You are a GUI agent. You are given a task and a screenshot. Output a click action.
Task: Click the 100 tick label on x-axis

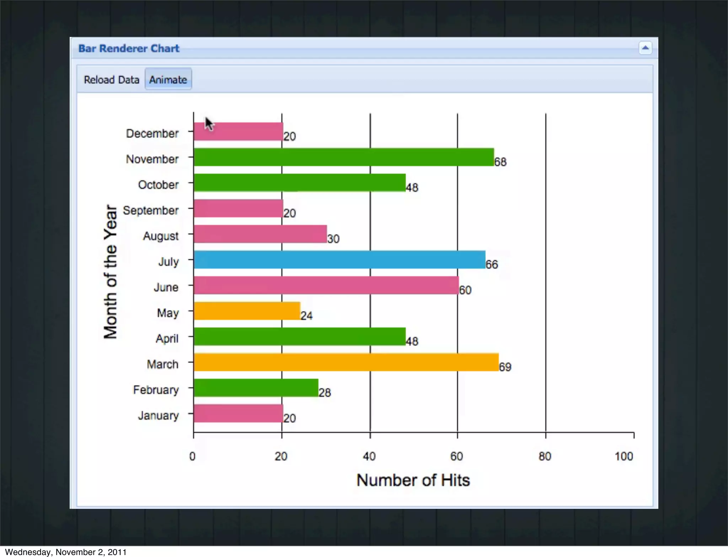point(624,456)
